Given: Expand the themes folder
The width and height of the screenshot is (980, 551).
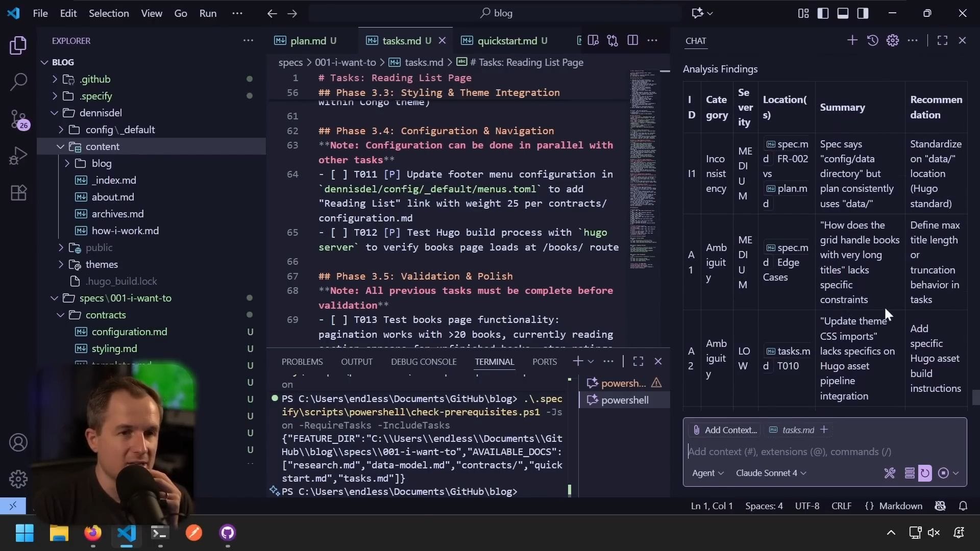Looking at the screenshot, I should point(101,264).
